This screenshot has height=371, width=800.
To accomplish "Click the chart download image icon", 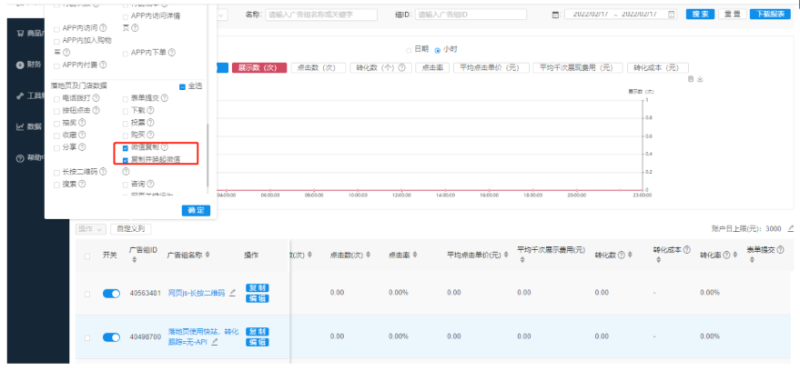I will tap(700, 79).
